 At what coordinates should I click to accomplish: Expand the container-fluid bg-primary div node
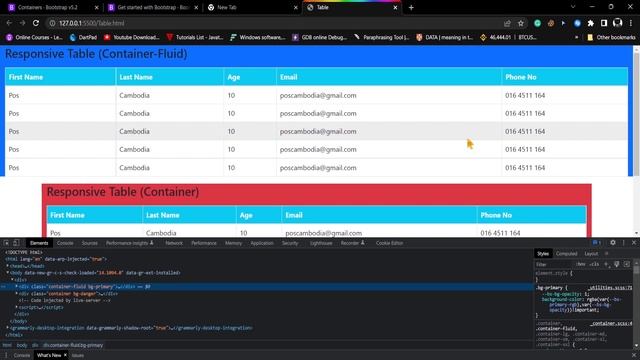(x=16, y=287)
